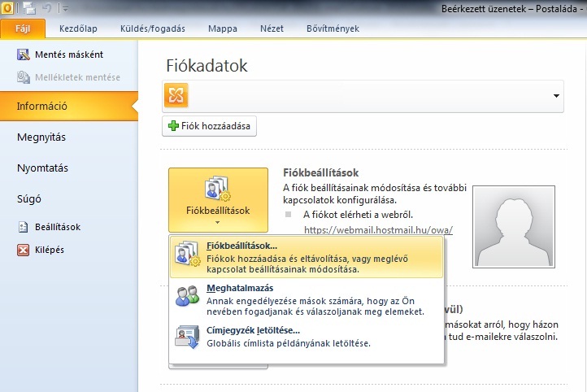The width and height of the screenshot is (587, 392).
Task: Click the Mentés másként icon
Action: pos(24,54)
